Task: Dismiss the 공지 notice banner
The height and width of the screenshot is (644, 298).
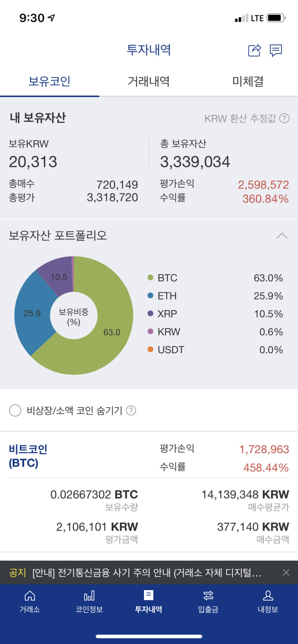Action: point(286,573)
